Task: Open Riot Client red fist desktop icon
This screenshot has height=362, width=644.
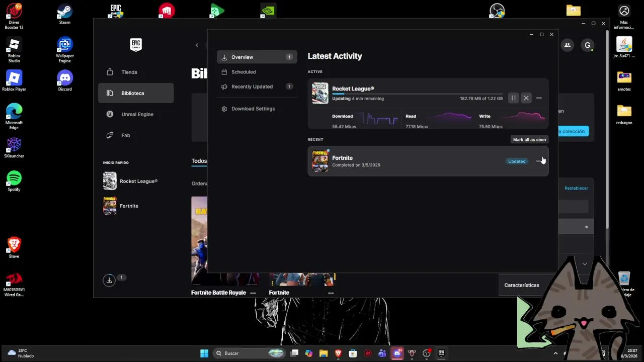Action: pyautogui.click(x=167, y=10)
